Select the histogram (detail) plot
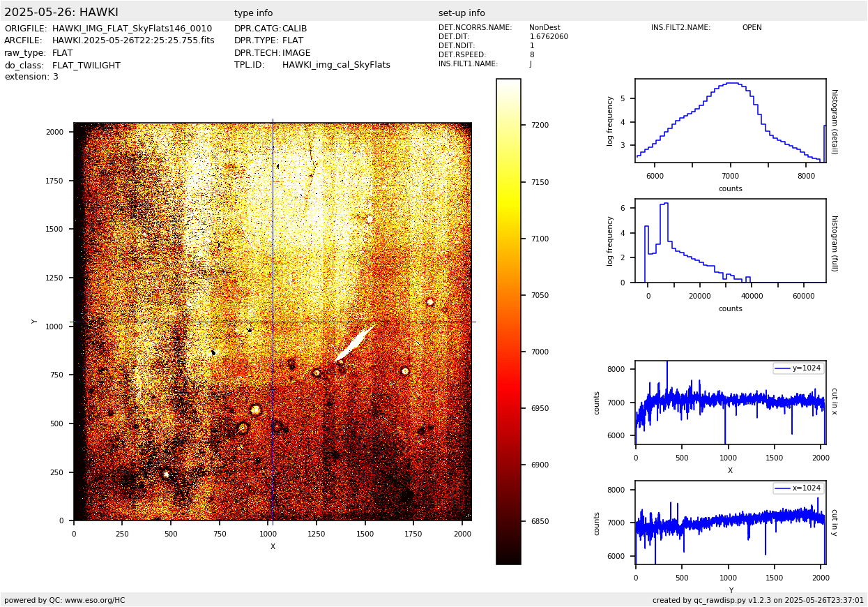Viewport: 868px width, 607px height. pos(730,121)
